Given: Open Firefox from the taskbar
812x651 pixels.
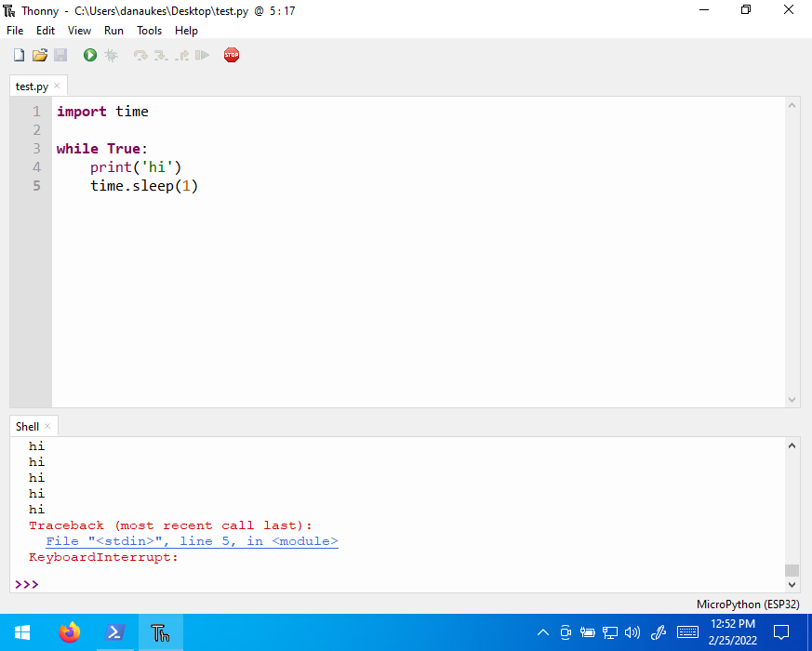Looking at the screenshot, I should (70, 632).
